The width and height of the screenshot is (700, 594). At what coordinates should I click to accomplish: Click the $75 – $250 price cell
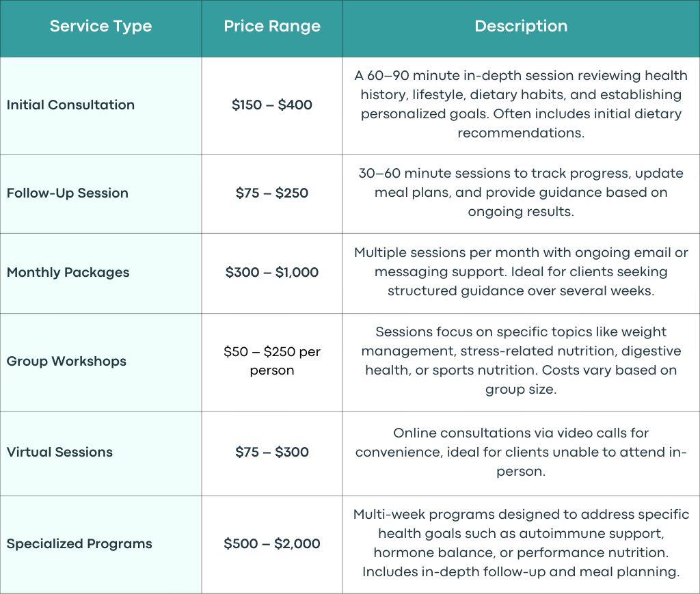272,193
